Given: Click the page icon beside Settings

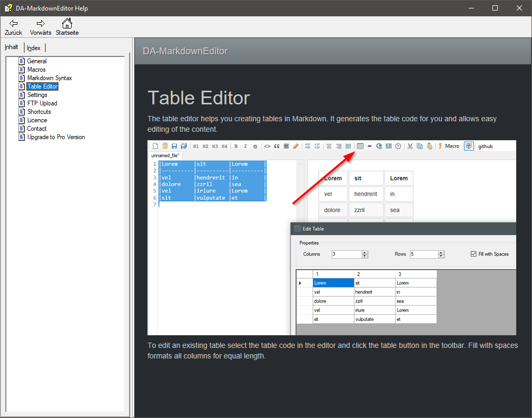Looking at the screenshot, I should [x=22, y=95].
